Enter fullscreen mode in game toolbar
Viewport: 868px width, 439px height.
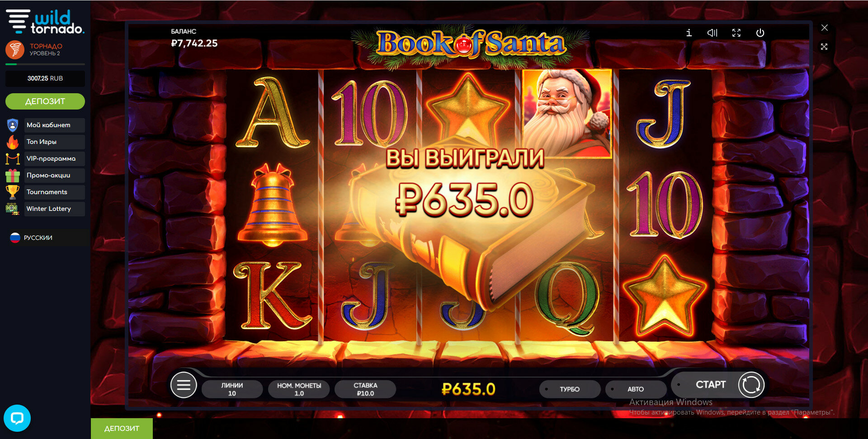pos(736,33)
